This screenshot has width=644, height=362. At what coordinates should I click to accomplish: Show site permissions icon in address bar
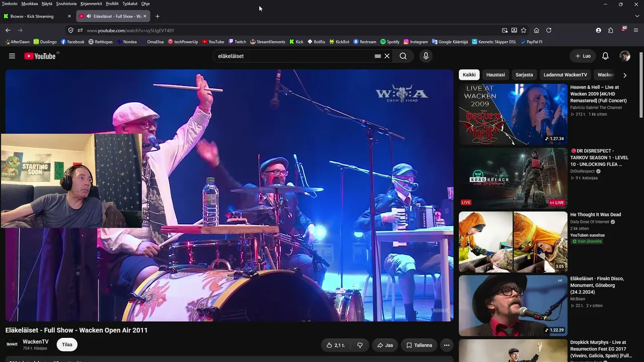click(x=80, y=30)
